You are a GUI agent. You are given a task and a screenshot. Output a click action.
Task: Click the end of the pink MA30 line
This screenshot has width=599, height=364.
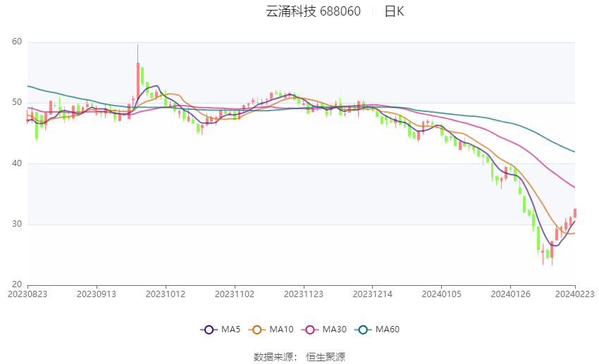(574, 187)
